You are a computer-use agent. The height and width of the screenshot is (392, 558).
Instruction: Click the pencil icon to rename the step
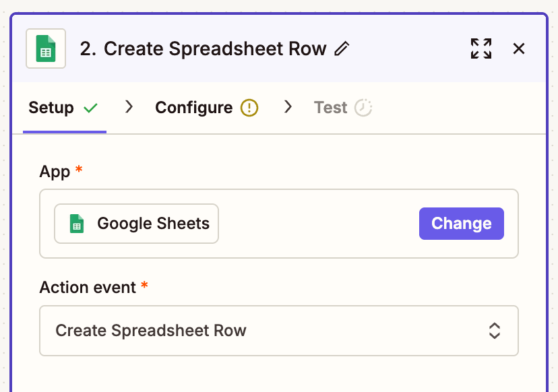(342, 48)
